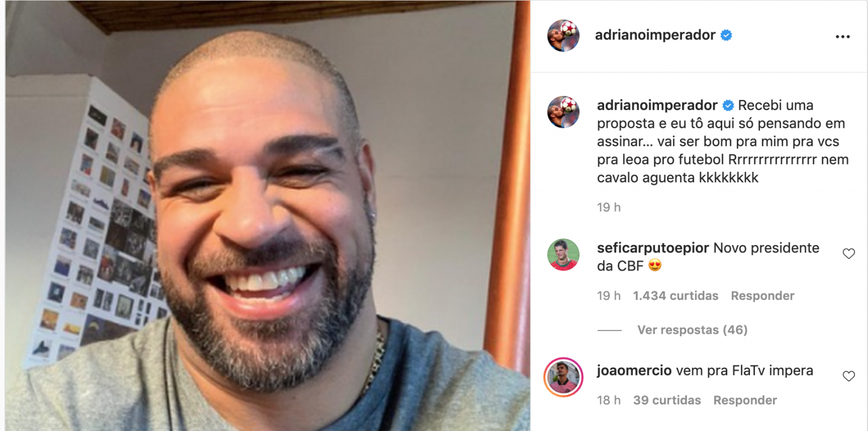Open the three-dot more options menu

tap(842, 37)
